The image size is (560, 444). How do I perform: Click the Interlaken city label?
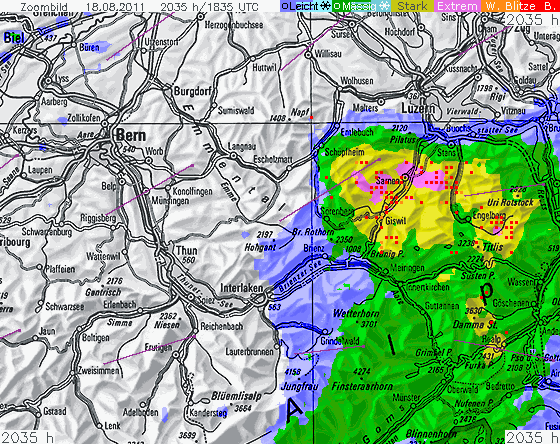pyautogui.click(x=242, y=288)
